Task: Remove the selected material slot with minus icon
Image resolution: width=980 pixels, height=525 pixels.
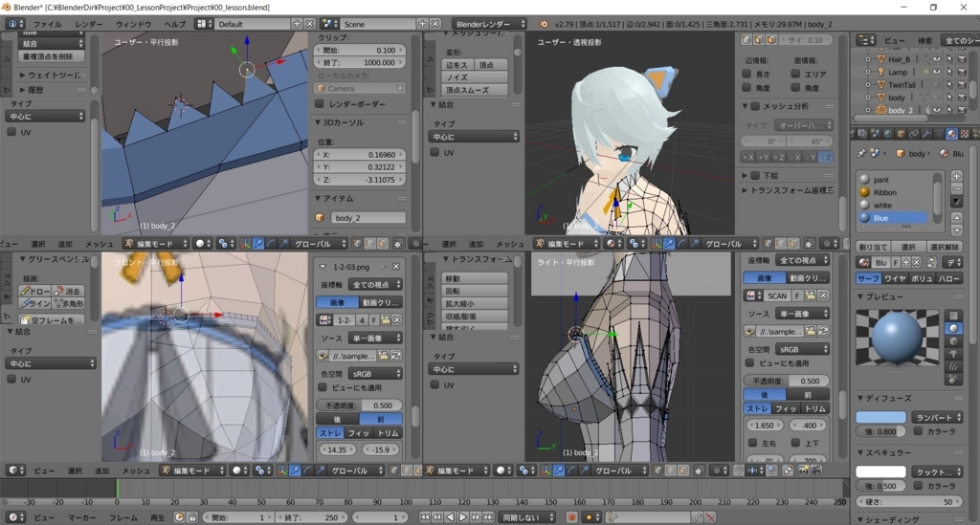Action: (x=957, y=187)
